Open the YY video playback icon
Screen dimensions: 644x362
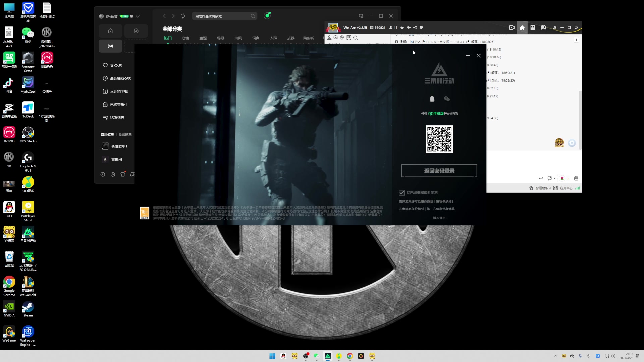512,28
